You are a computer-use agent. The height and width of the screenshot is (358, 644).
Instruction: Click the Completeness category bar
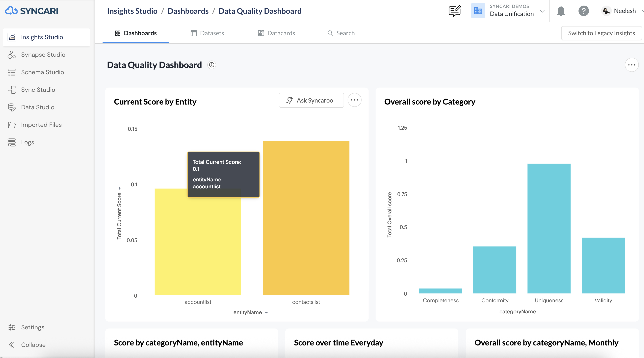[x=440, y=291]
